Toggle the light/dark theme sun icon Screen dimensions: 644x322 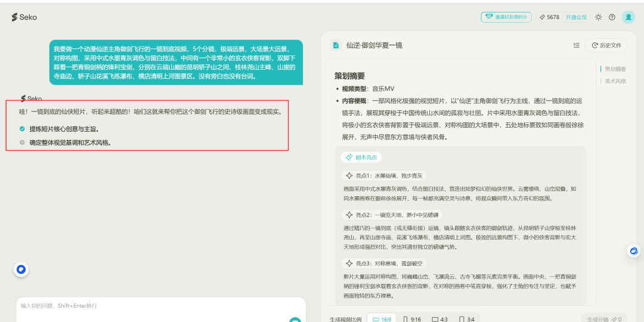598,17
